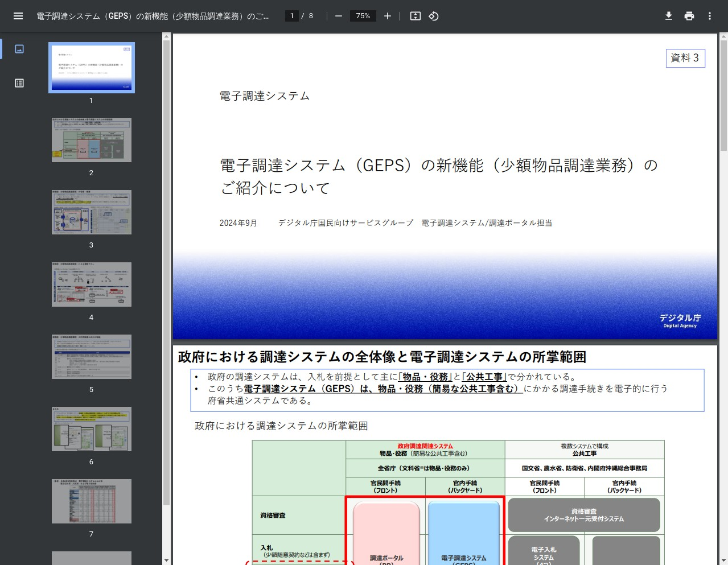Toggle the sidebar menu hamburger icon
Image resolution: width=728 pixels, height=565 pixels.
18,16
